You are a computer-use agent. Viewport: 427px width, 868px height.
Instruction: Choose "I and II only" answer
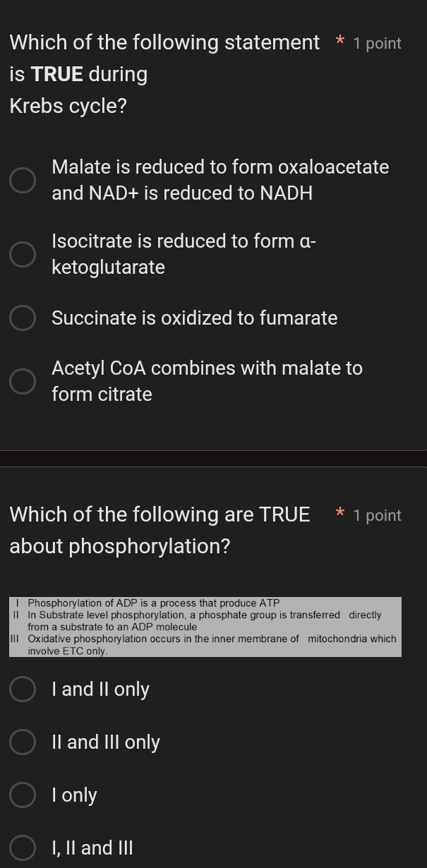[22, 689]
